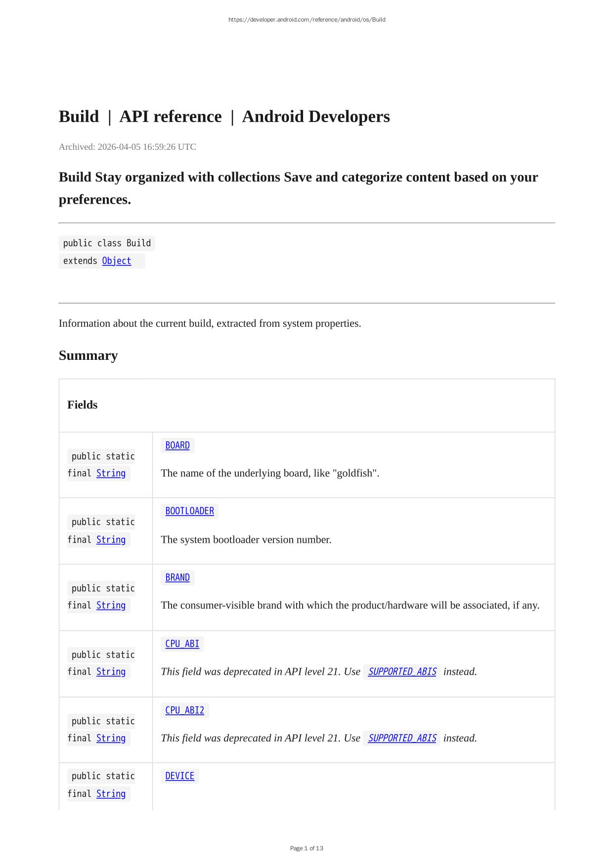Viewport: 614px width, 868px height.
Task: Open the BOARD field link
Action: coord(177,445)
